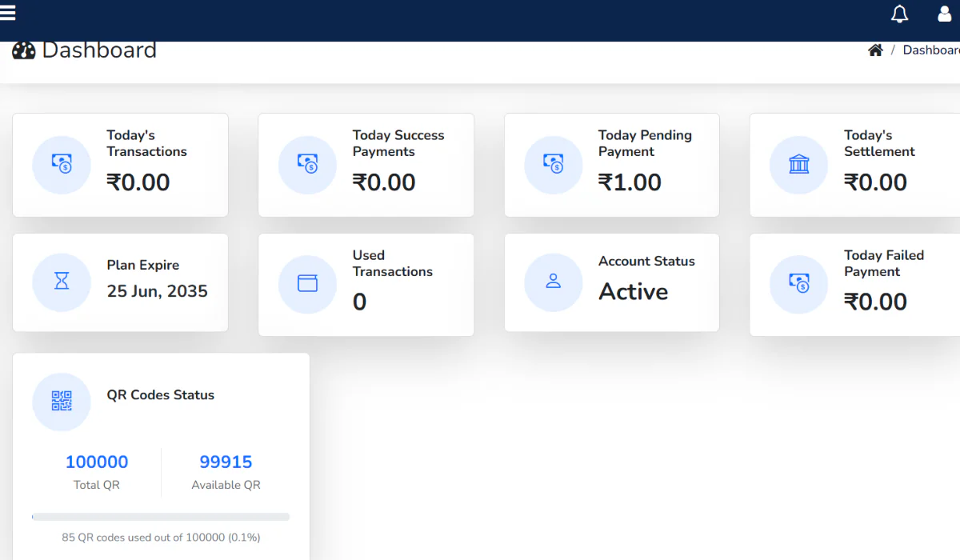Click the QR Codes Status icon

(62, 401)
